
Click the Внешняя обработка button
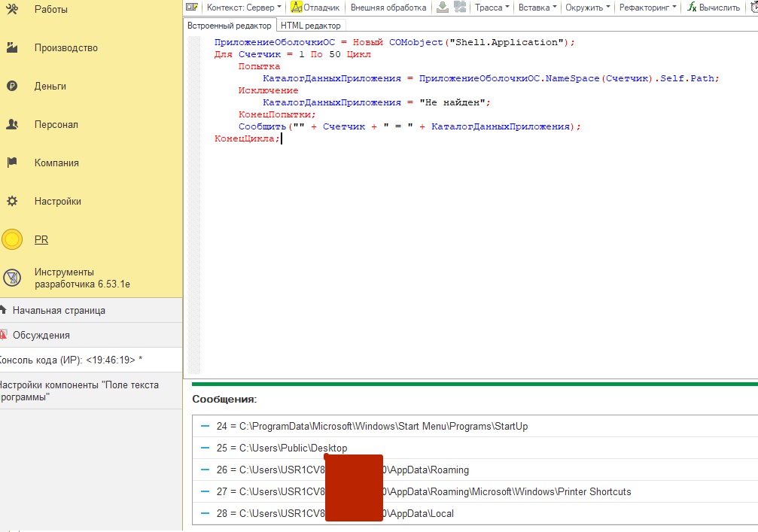388,8
